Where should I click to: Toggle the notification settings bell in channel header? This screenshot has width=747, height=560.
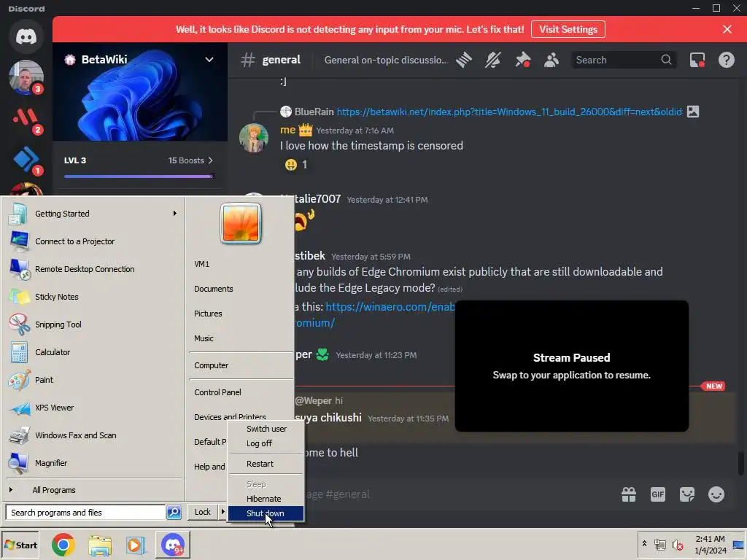point(493,60)
